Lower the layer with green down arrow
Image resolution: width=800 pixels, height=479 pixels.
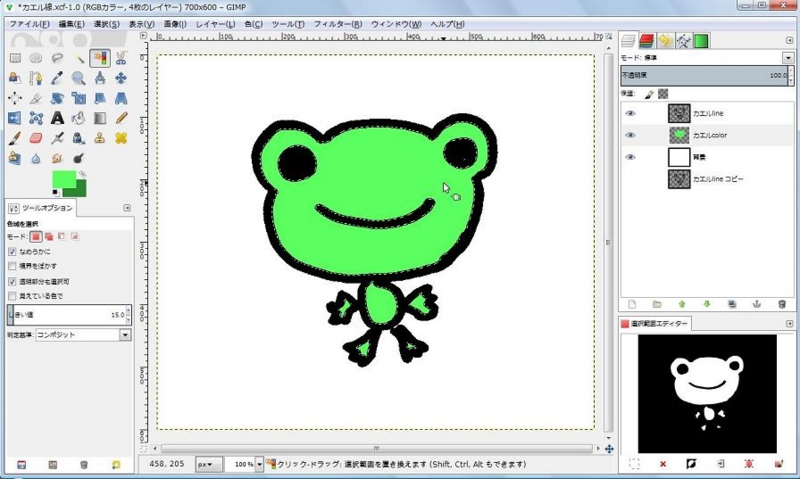click(x=707, y=305)
